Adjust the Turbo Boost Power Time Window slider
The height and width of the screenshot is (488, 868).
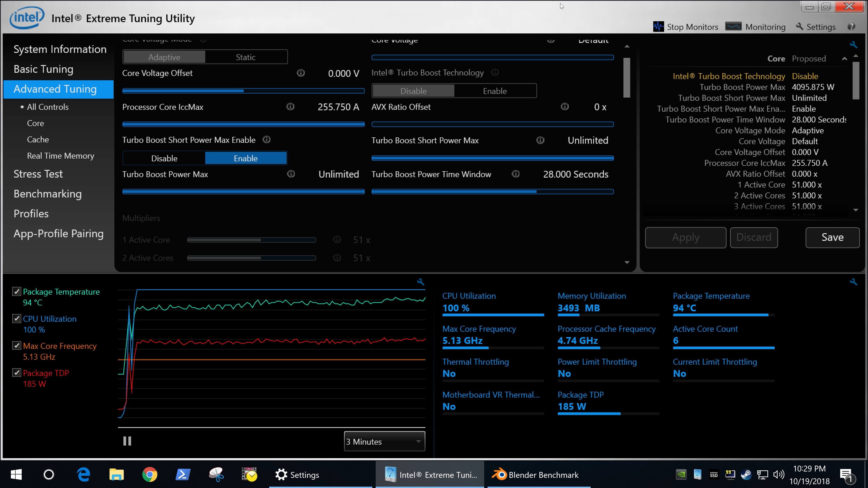click(x=536, y=192)
